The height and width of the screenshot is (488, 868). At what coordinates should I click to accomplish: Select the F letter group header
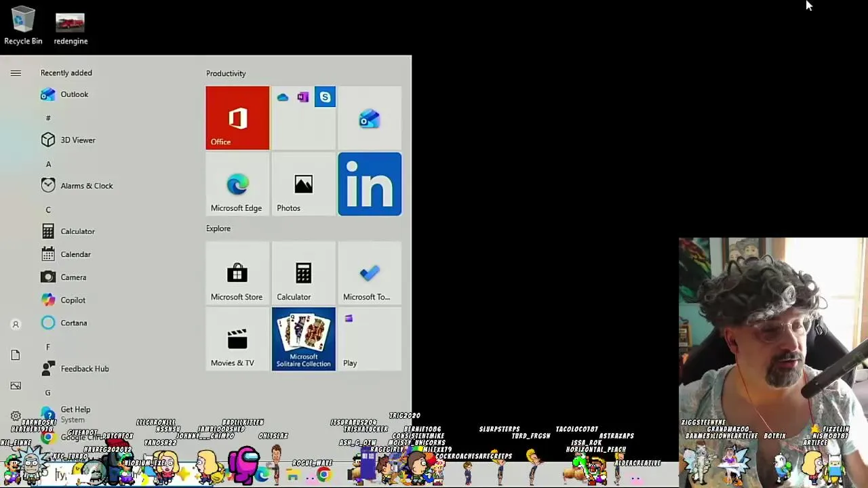(48, 346)
